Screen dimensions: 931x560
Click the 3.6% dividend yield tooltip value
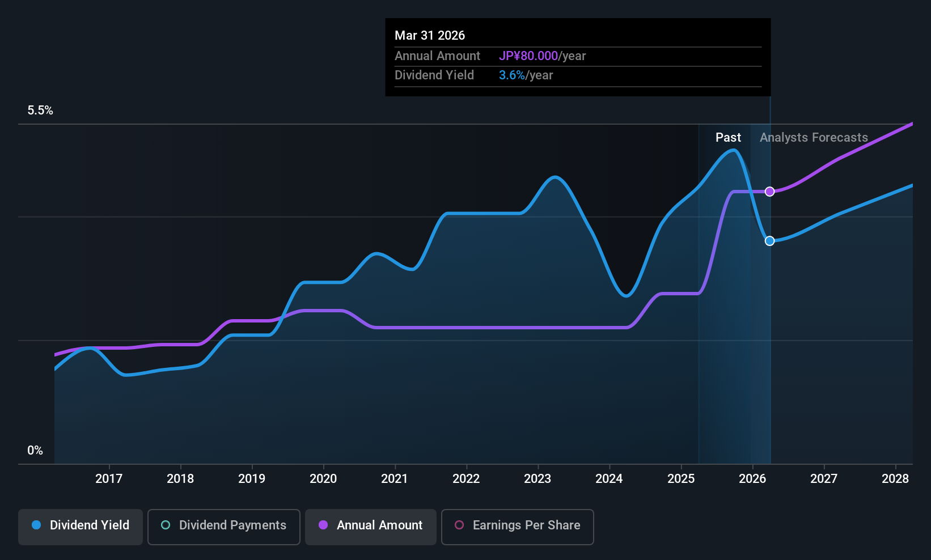(x=512, y=75)
